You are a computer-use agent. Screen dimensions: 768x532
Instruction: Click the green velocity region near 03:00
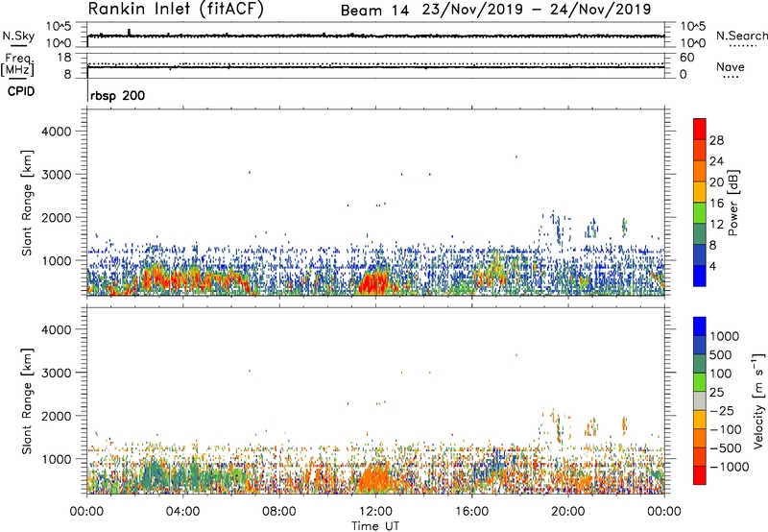(x=154, y=474)
